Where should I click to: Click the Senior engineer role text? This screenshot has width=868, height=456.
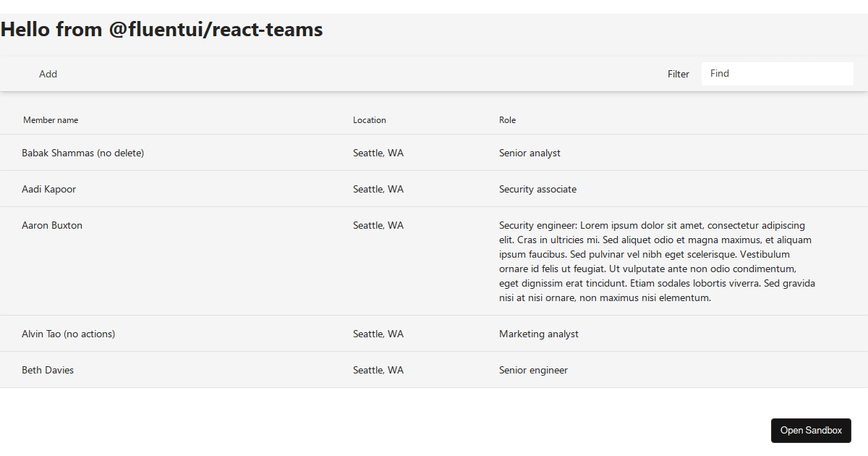pos(532,370)
